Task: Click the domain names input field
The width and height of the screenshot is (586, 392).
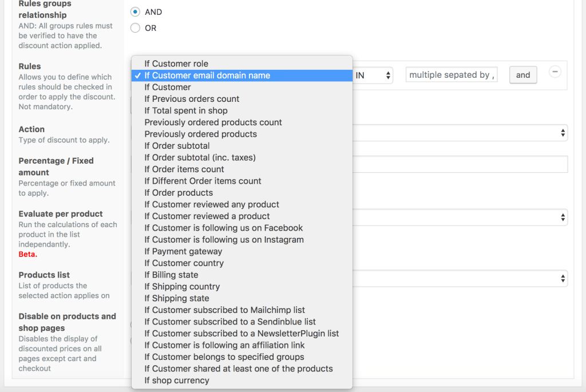Action: click(x=452, y=75)
